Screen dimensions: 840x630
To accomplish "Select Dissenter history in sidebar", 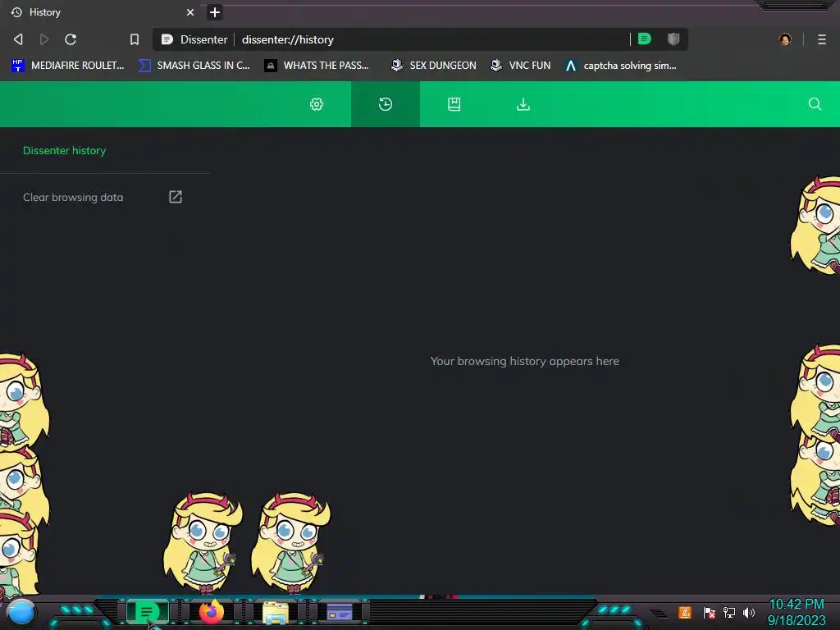I will [x=64, y=151].
